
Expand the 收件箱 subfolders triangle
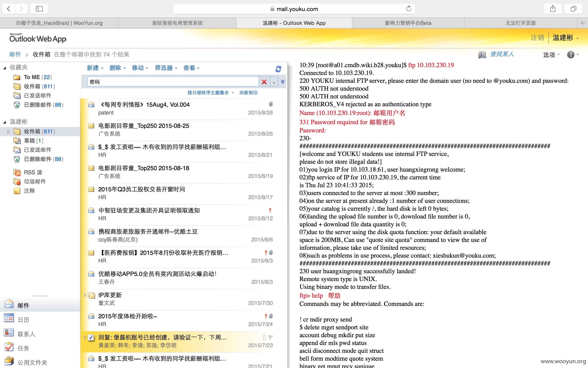click(8, 132)
